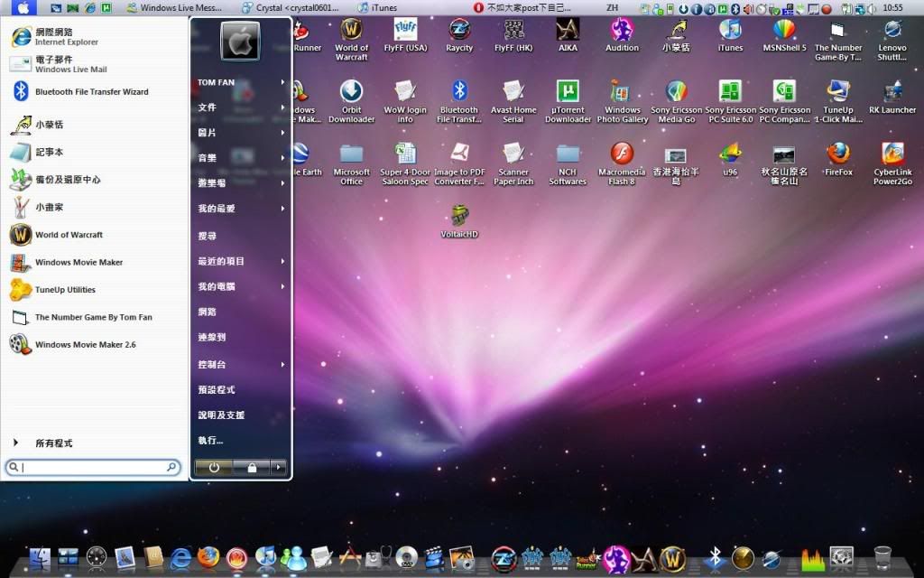Open the RK Launcher desktop icon
The image size is (924, 578).
(x=892, y=96)
